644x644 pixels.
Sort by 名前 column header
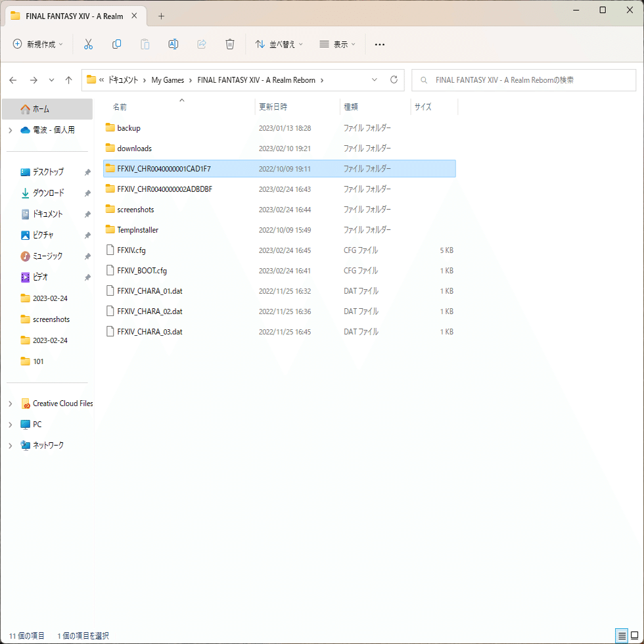(x=120, y=106)
